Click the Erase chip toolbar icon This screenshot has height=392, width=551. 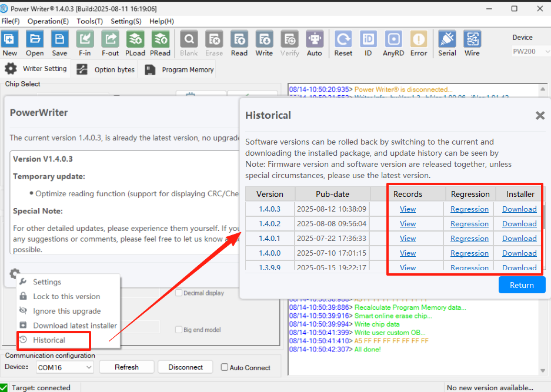(214, 43)
